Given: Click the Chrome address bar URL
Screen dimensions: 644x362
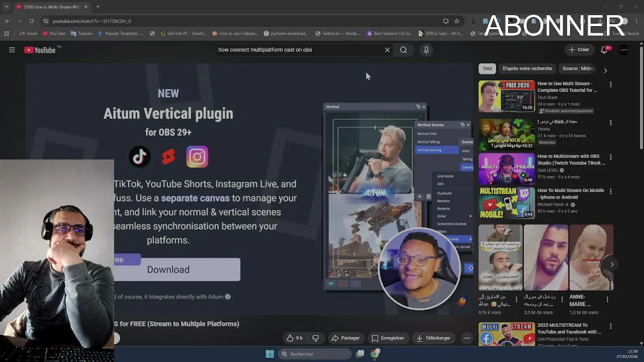Looking at the screenshot, I should 92,21.
